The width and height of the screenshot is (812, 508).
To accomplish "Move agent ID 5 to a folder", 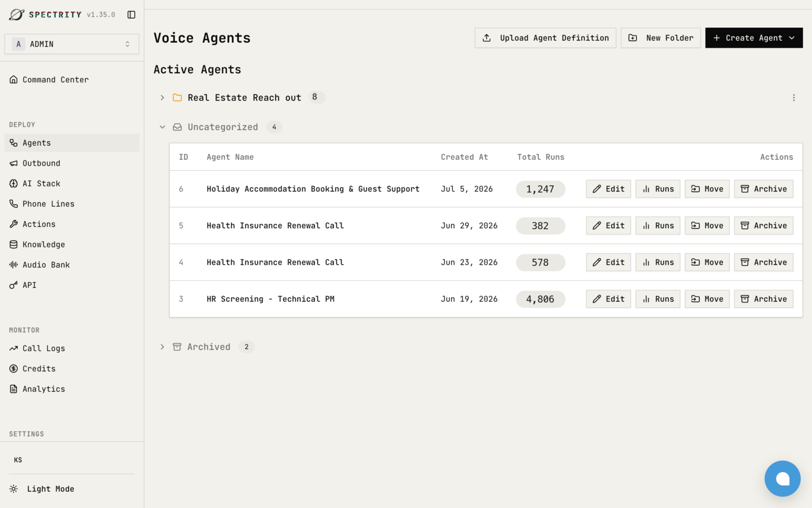I will (x=707, y=225).
